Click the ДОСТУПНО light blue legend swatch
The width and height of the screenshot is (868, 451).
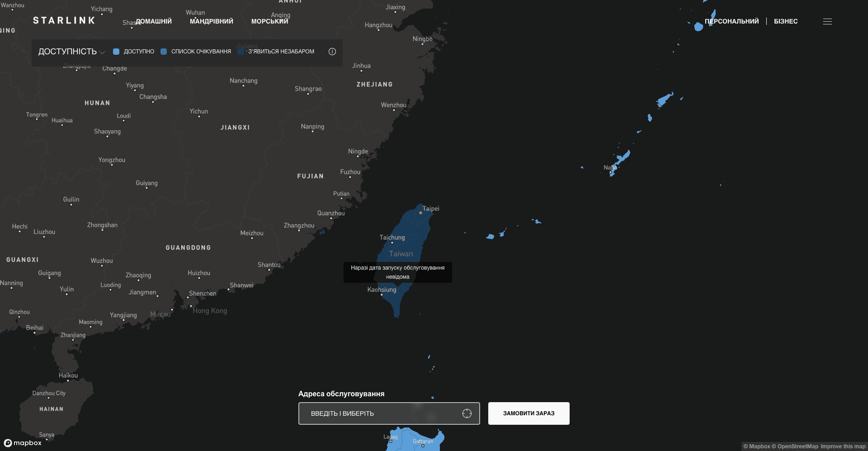(116, 52)
